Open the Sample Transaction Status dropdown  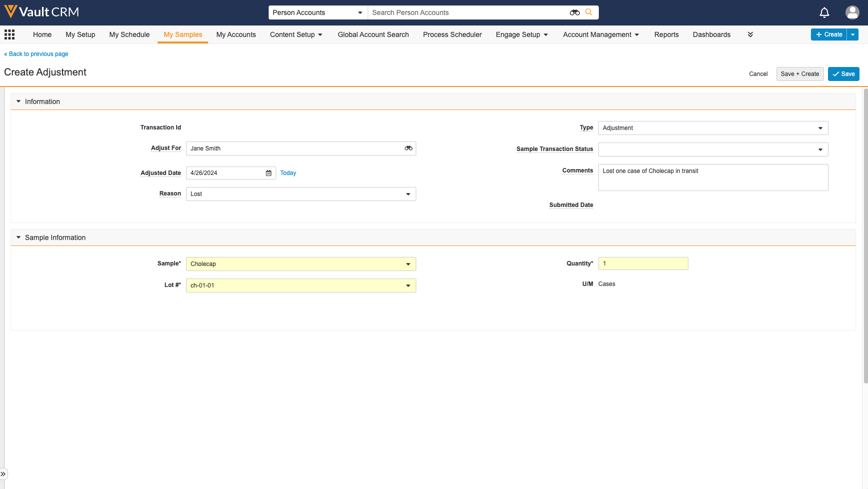[x=713, y=149]
